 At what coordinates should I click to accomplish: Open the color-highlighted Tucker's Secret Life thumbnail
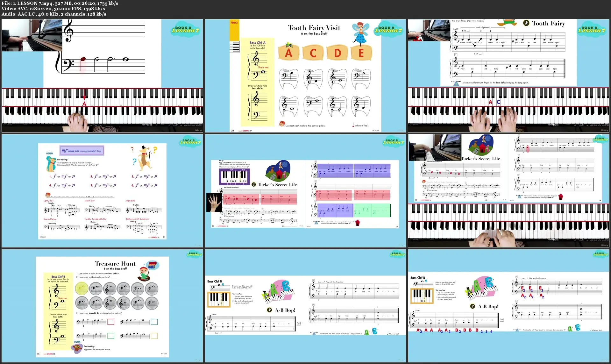(x=305, y=191)
